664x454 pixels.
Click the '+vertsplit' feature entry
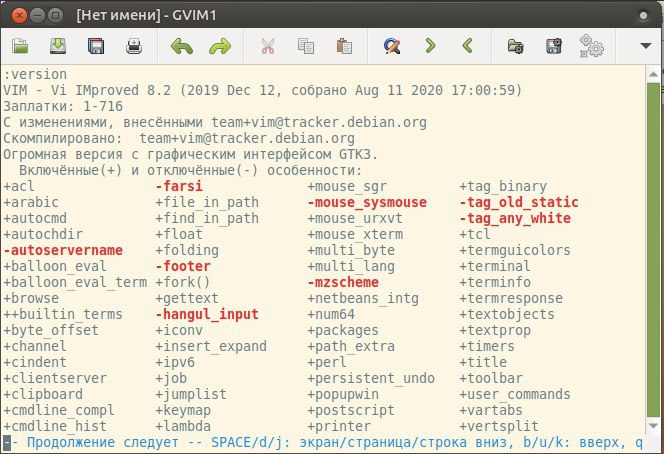[x=499, y=426]
